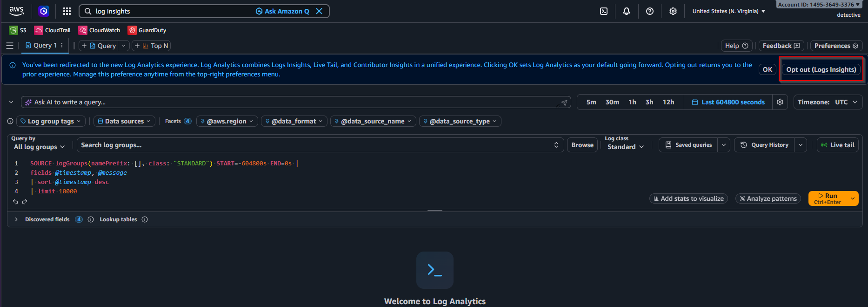Run the query
Viewport: 868px width, 307px height.
[x=828, y=198]
